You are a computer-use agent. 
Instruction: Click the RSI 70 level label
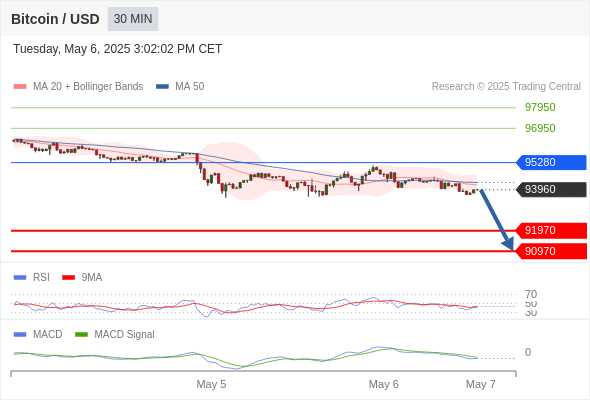tap(531, 294)
